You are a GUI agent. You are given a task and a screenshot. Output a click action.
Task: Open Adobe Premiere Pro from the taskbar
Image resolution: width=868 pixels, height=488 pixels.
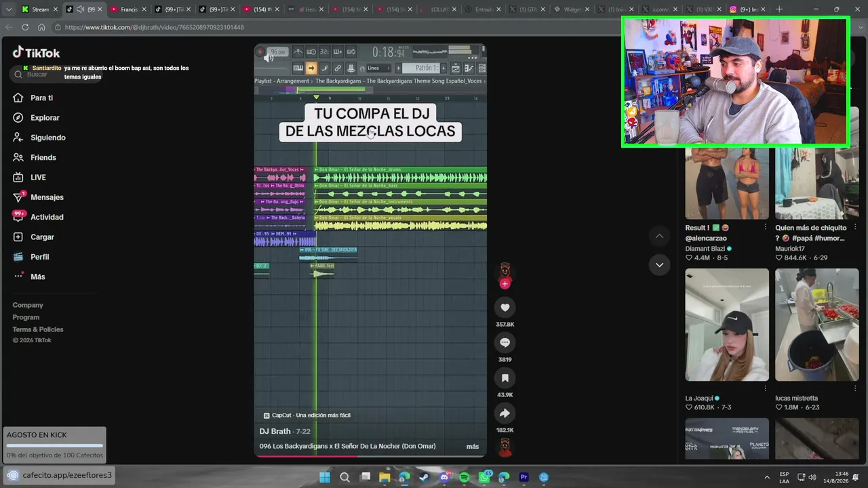click(x=524, y=477)
